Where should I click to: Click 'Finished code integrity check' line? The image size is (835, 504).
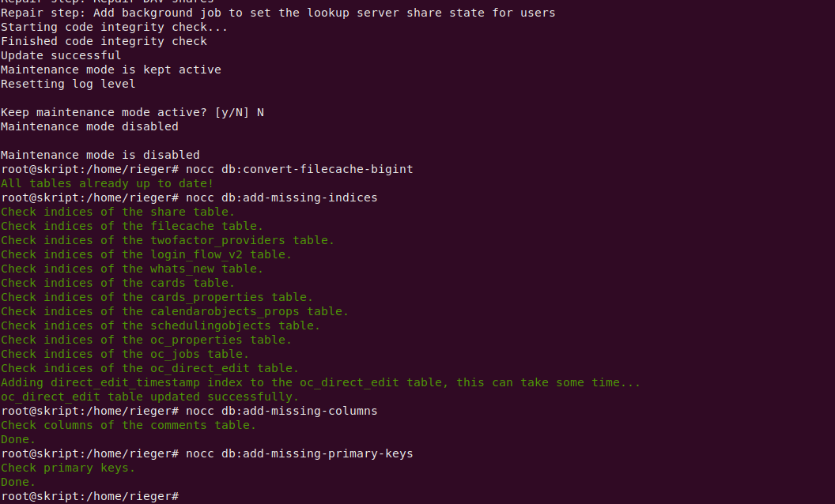104,42
